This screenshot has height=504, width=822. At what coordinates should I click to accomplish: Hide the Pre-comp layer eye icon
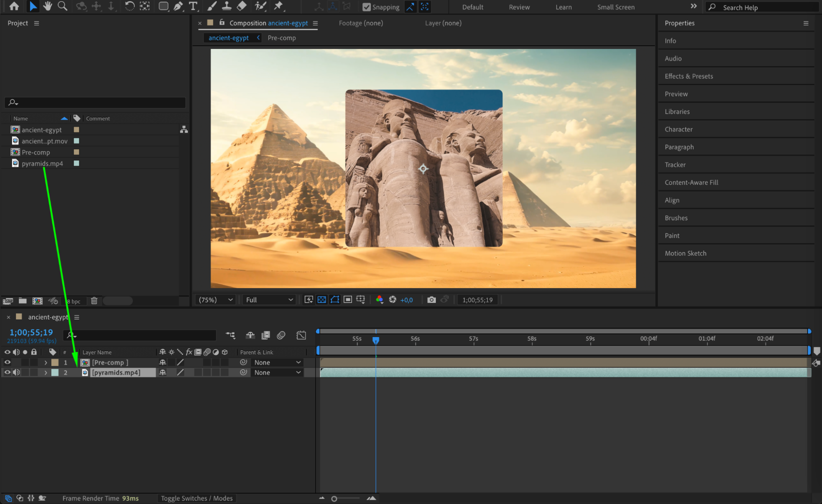(x=7, y=362)
